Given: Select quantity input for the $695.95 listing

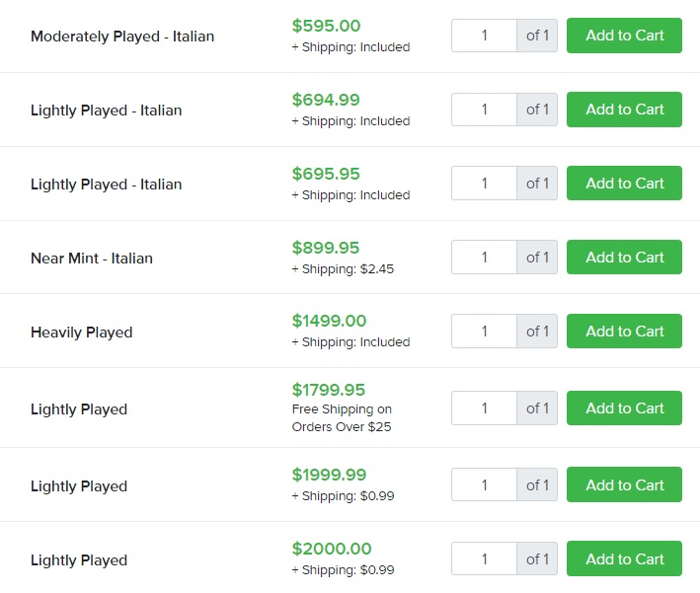Looking at the screenshot, I should (x=485, y=184).
